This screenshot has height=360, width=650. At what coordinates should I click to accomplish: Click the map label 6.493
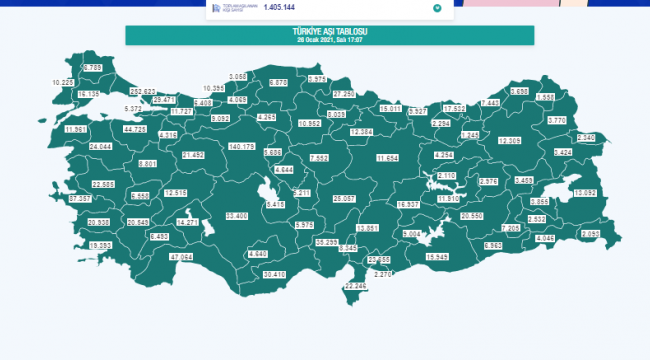pos(159,237)
